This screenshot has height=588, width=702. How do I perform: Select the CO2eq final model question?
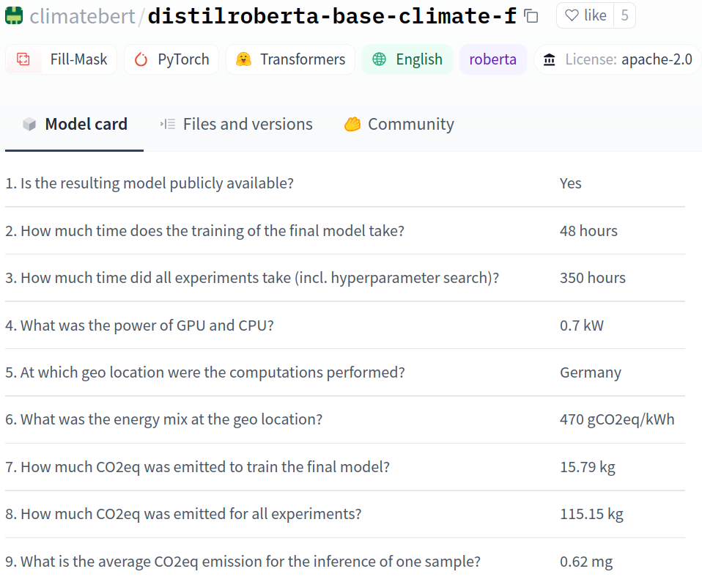click(x=197, y=466)
